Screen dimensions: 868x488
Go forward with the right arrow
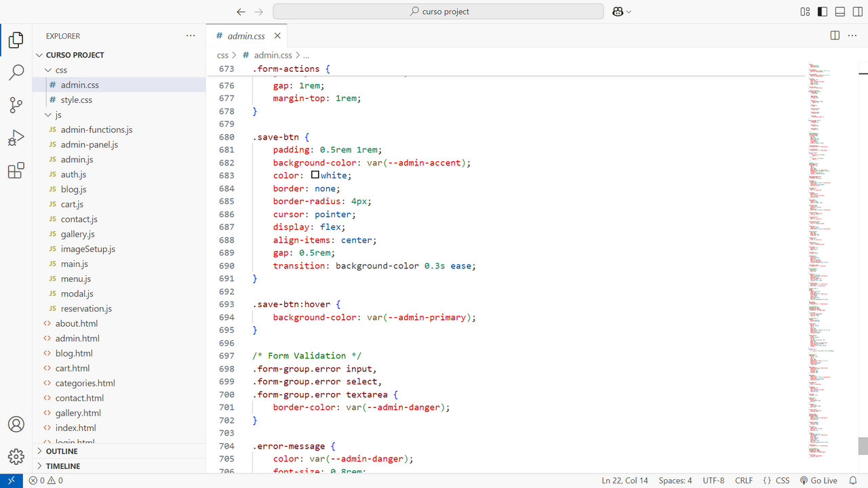click(258, 12)
